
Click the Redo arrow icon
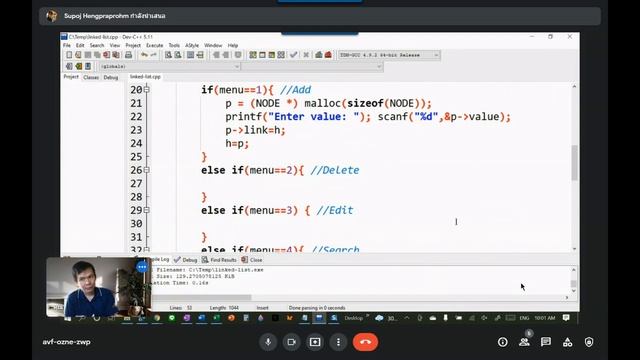tap(153, 55)
